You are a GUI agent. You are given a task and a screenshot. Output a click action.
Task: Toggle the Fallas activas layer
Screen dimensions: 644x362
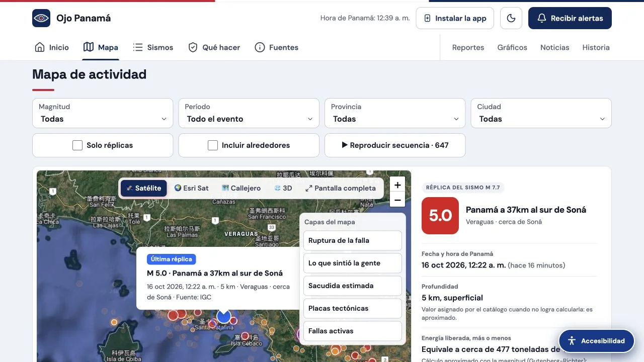pos(353,331)
